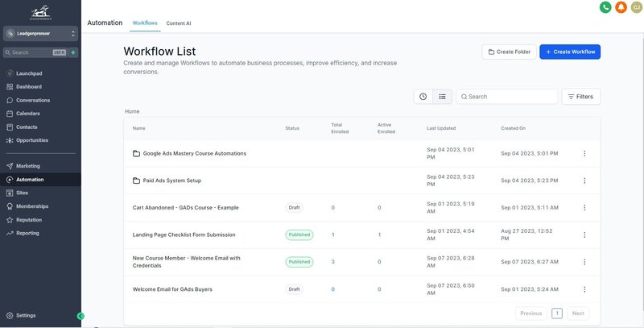
Task: Open the Paid Ads System Setup folder
Action: pos(171,181)
